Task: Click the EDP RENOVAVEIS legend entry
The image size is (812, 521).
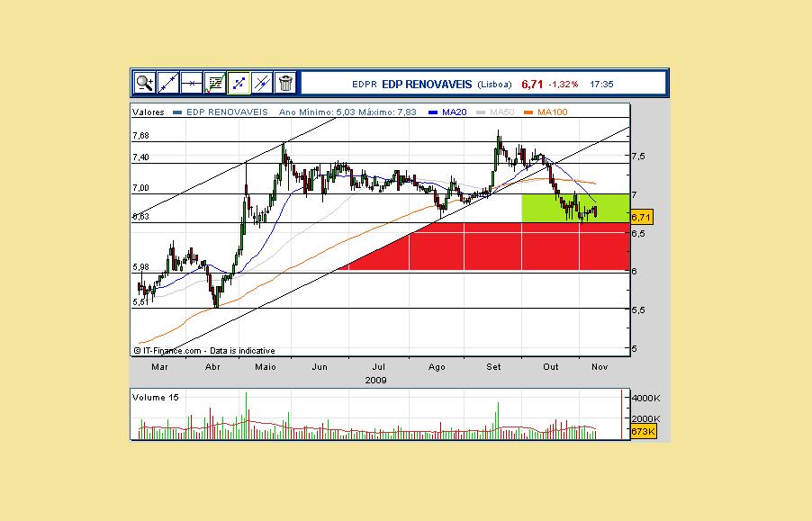Action: click(x=228, y=112)
